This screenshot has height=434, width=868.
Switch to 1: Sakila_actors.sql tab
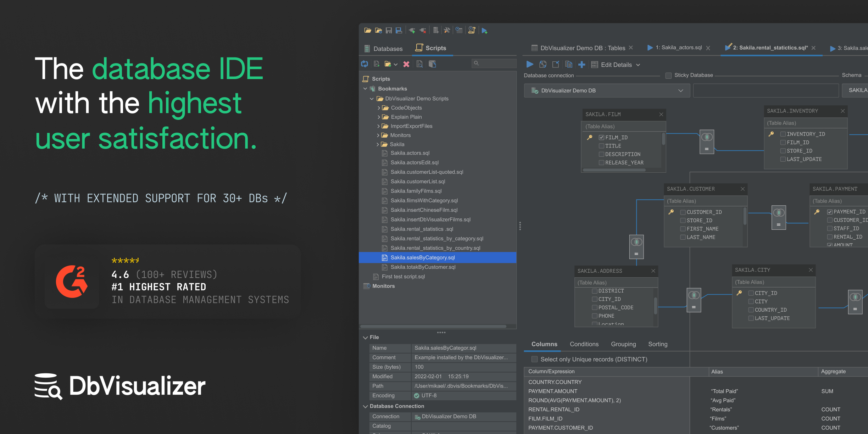(674, 48)
